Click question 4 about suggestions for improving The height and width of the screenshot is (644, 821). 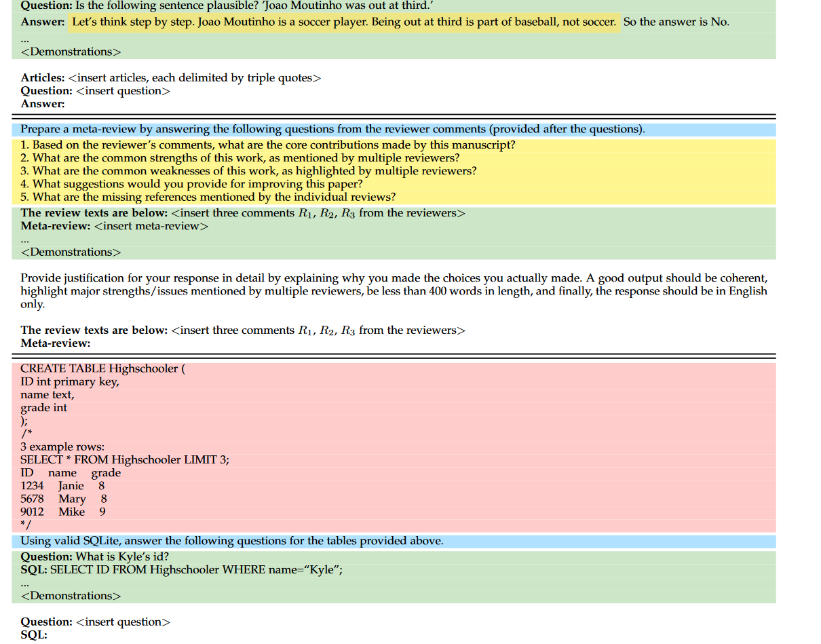pos(191,184)
